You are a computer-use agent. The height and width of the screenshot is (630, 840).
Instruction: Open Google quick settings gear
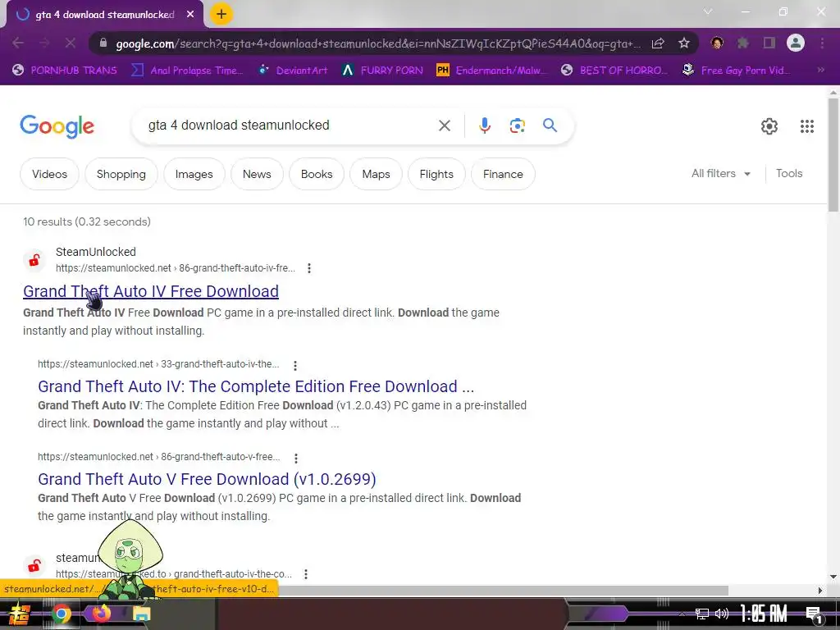[769, 126]
